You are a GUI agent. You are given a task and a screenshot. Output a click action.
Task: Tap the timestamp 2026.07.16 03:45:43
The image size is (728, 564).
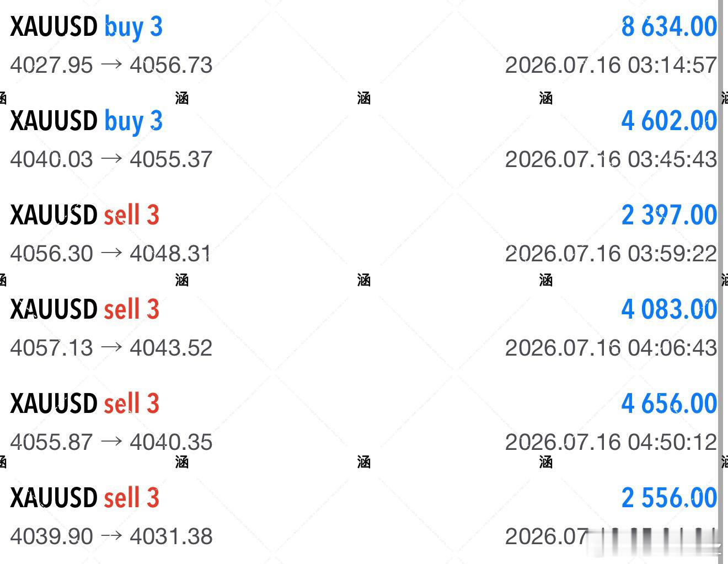point(611,159)
